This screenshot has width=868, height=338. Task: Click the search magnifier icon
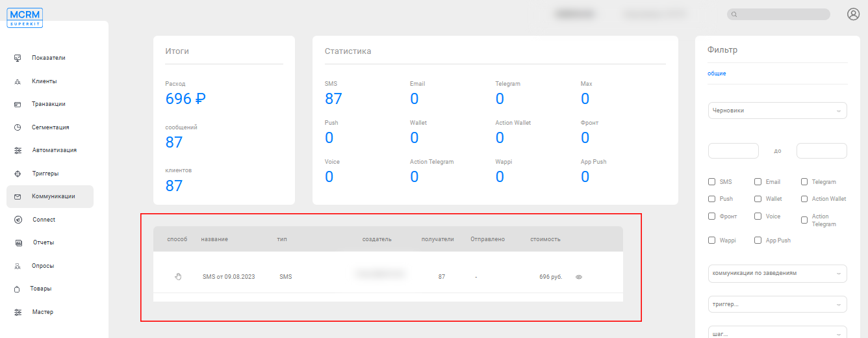734,14
